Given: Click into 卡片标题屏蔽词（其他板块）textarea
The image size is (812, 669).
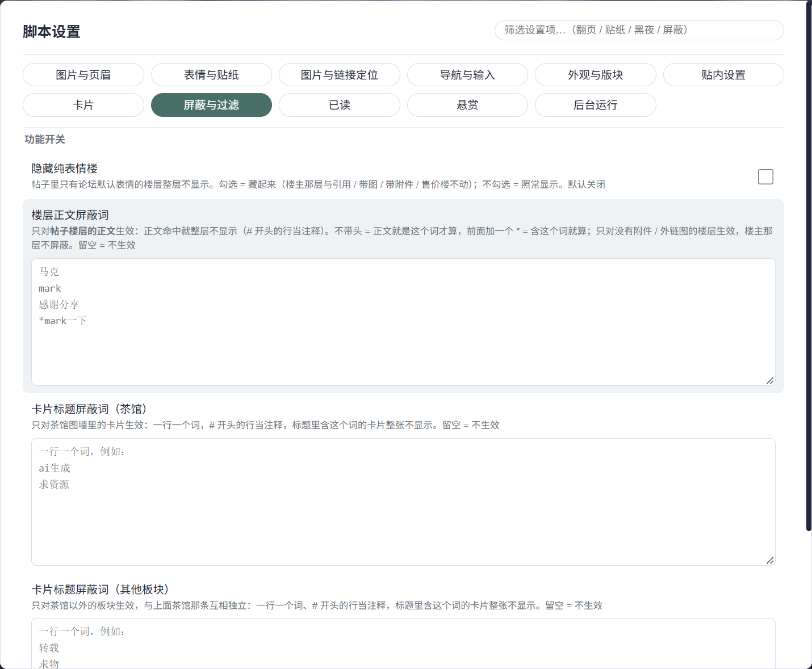Looking at the screenshot, I should pos(403,643).
